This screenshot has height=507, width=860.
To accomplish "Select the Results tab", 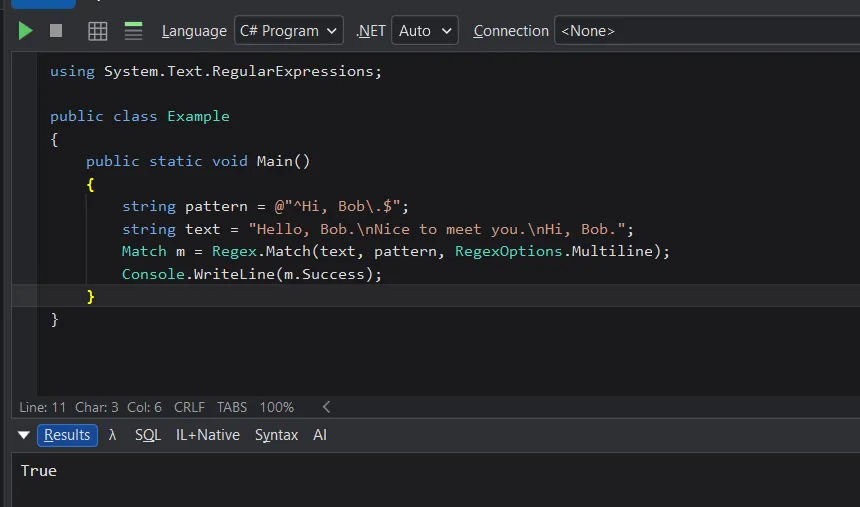I will pos(67,435).
